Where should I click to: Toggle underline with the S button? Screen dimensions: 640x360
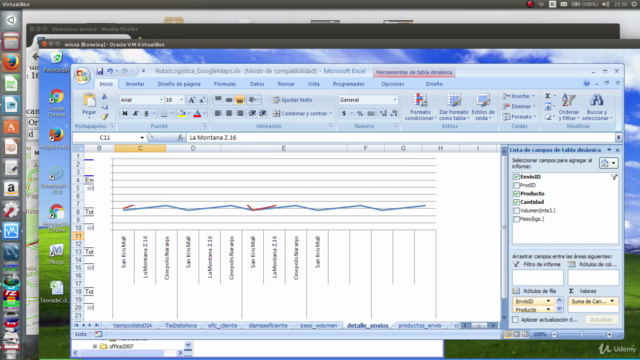(146, 113)
